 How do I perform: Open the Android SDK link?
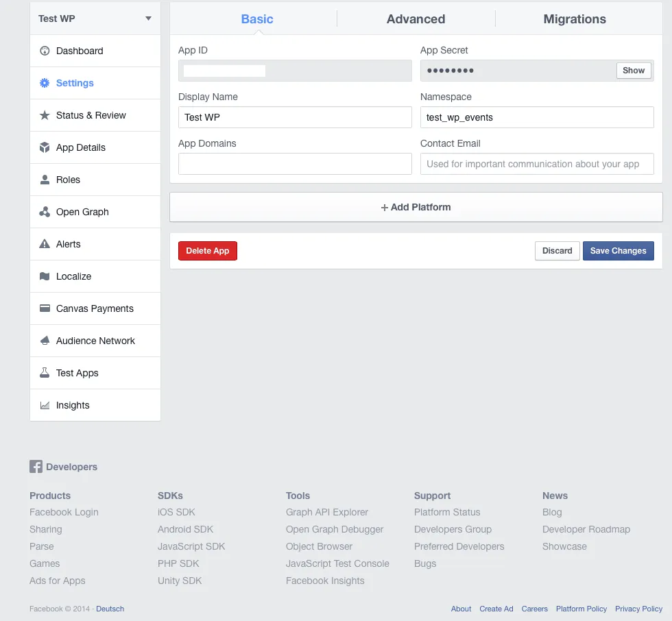(185, 529)
